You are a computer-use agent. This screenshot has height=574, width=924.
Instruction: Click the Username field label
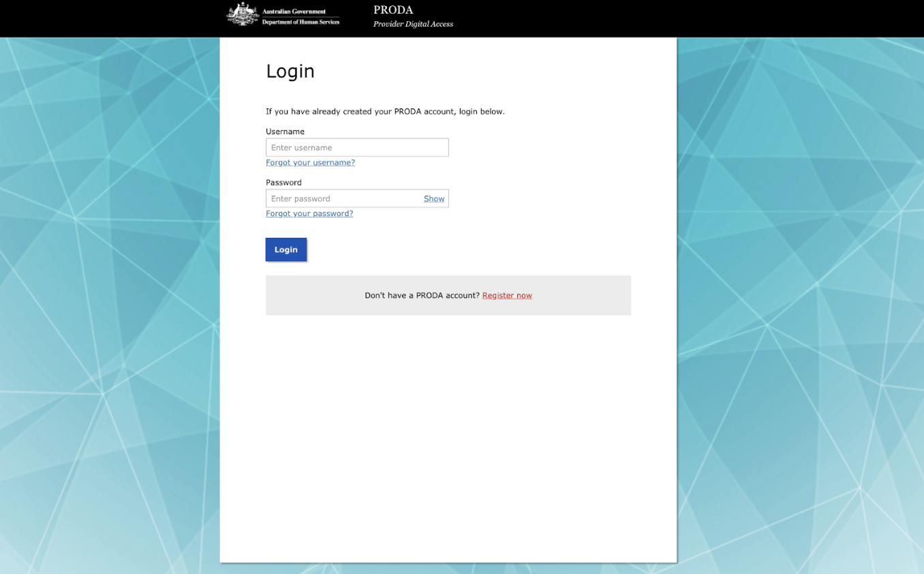(285, 132)
